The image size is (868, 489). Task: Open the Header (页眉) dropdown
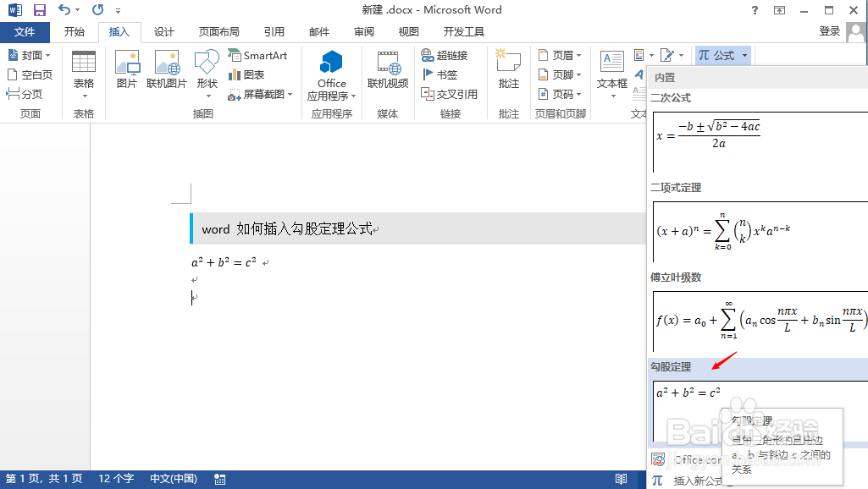[x=560, y=55]
